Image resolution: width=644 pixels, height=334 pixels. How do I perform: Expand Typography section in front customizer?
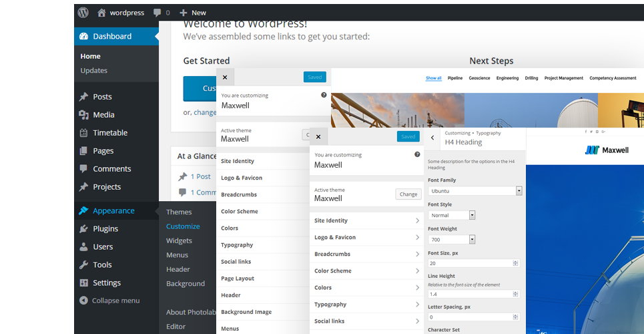tap(366, 305)
